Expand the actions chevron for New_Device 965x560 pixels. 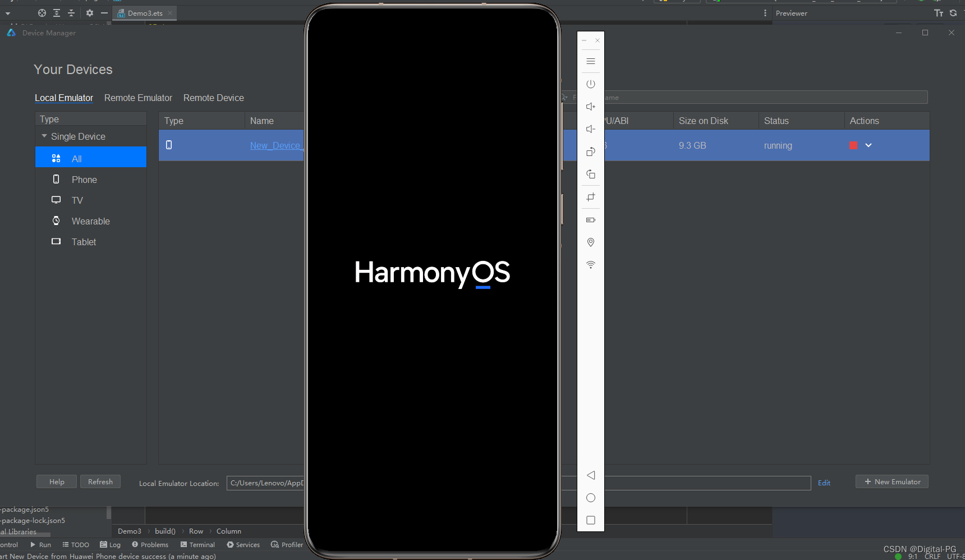(868, 145)
